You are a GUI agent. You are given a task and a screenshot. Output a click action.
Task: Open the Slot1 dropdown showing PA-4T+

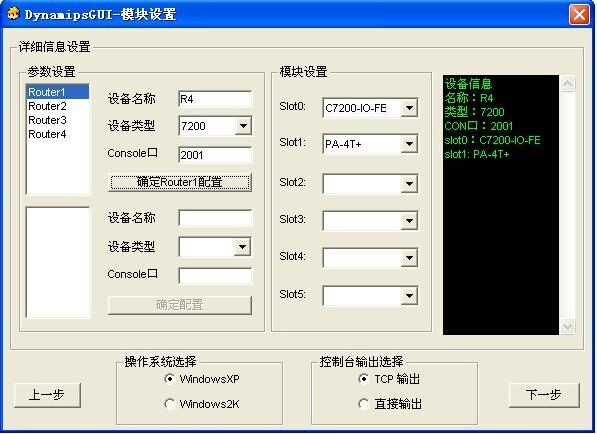[x=409, y=144]
